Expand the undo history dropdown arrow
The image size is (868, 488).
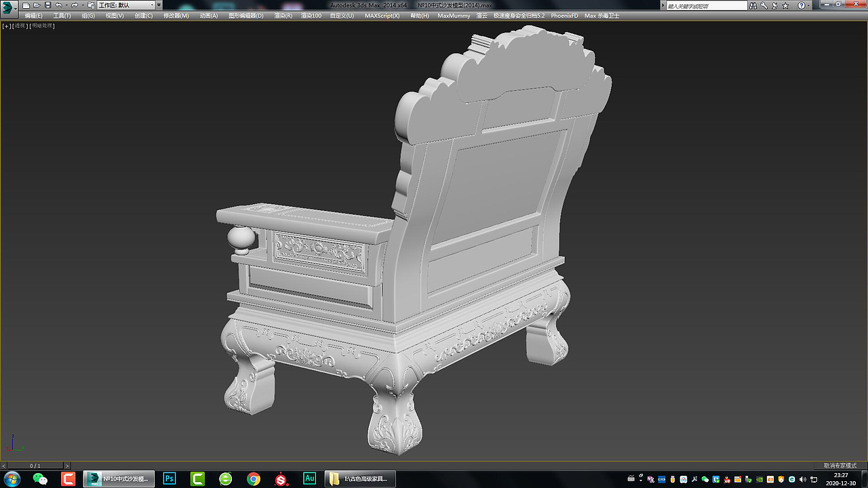point(66,5)
